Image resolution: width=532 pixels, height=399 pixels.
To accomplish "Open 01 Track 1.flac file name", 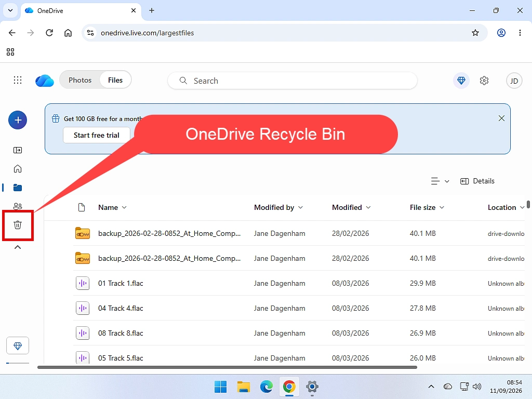I will coord(121,283).
